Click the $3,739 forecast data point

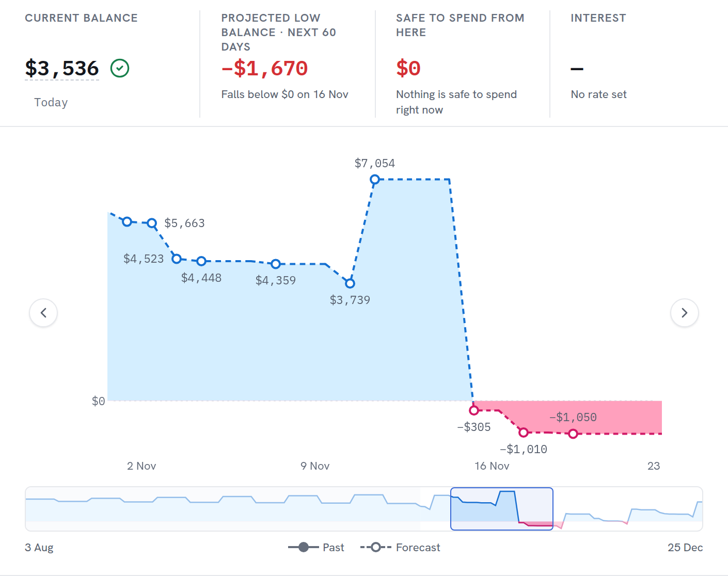tap(350, 283)
